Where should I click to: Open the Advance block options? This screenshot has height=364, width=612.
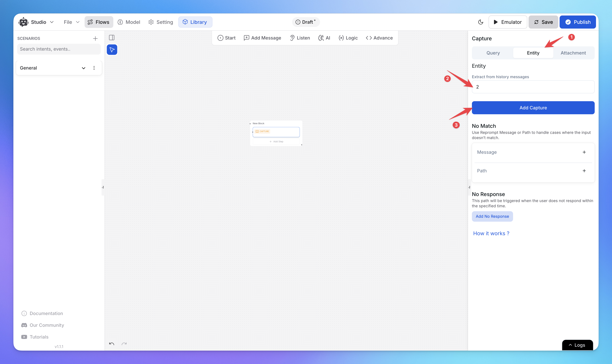(379, 38)
